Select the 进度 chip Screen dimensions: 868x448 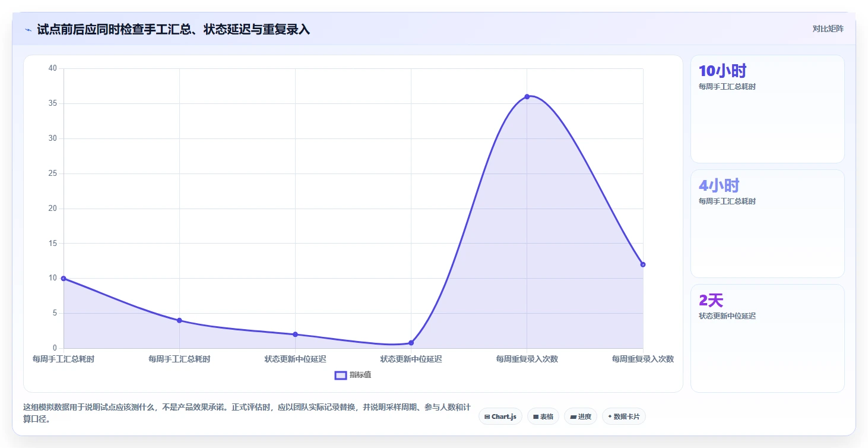[x=581, y=417]
